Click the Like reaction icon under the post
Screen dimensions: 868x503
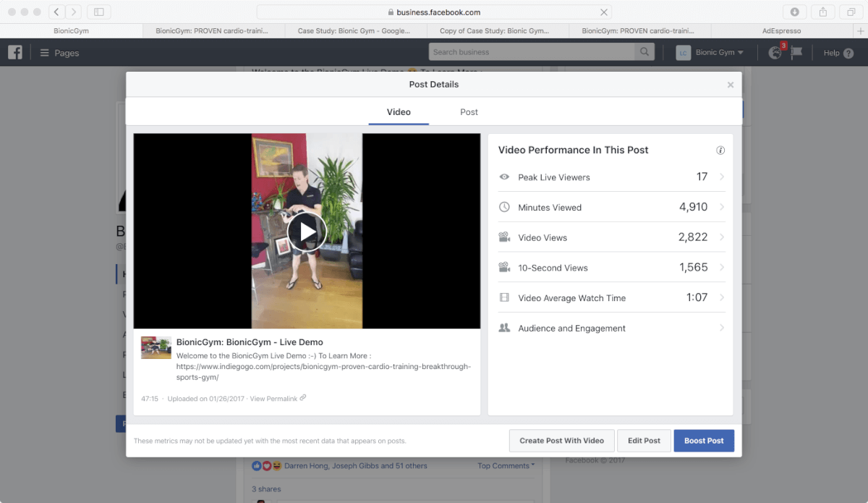[256, 466]
